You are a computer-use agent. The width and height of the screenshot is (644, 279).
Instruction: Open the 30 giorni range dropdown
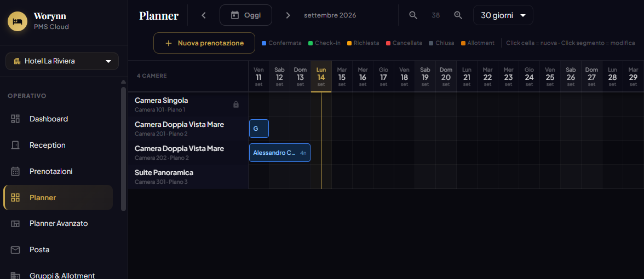(503, 15)
